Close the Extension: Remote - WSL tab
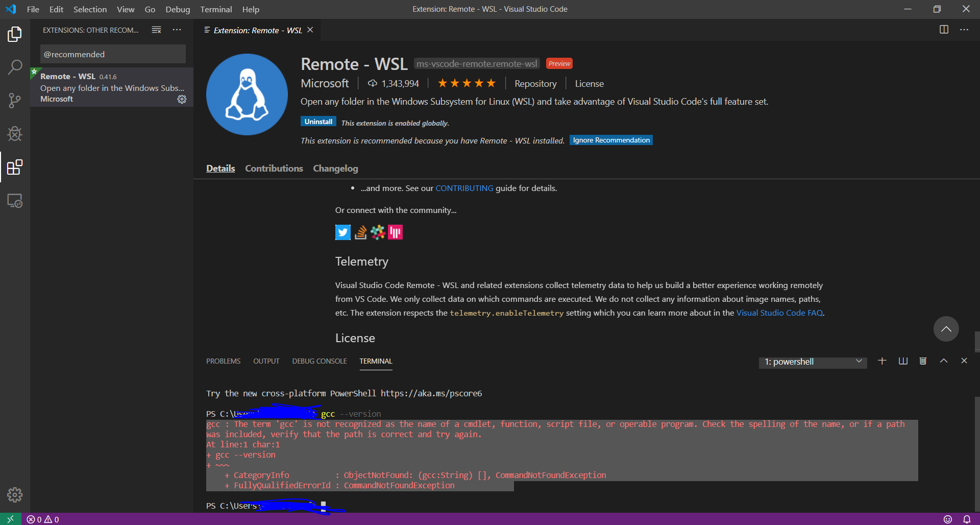Image resolution: width=980 pixels, height=525 pixels. [310, 30]
